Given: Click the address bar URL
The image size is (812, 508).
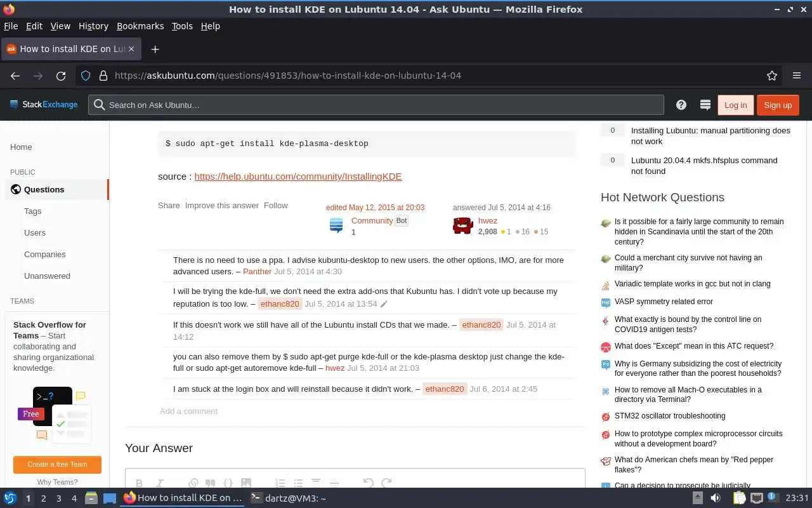Looking at the screenshot, I should [x=288, y=76].
